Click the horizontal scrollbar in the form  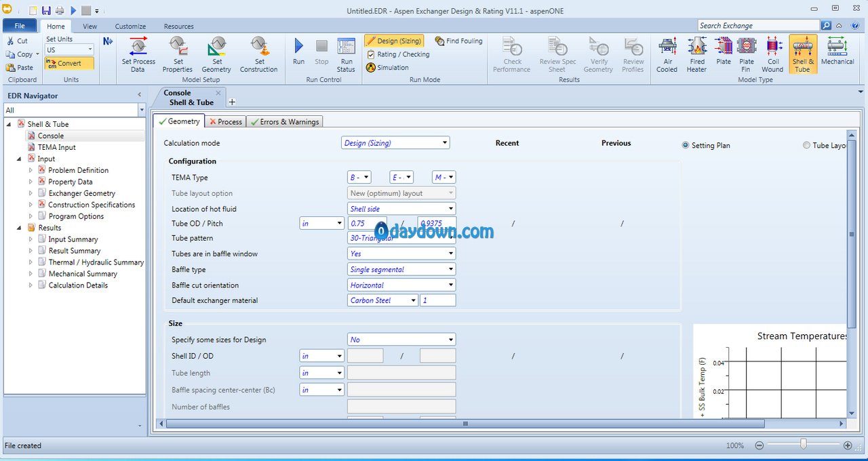(x=465, y=424)
